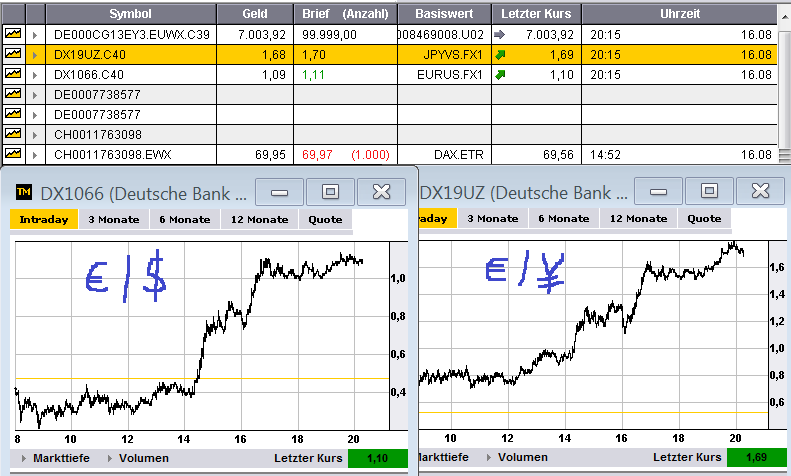
Task: Expand the DX19UZ.C40 row
Action: [x=35, y=55]
